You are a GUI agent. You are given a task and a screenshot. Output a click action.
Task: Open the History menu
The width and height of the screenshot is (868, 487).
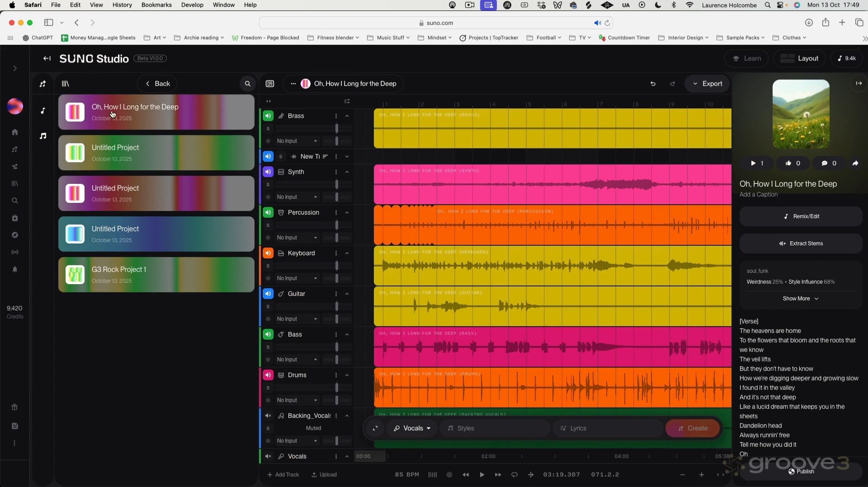pyautogui.click(x=122, y=5)
